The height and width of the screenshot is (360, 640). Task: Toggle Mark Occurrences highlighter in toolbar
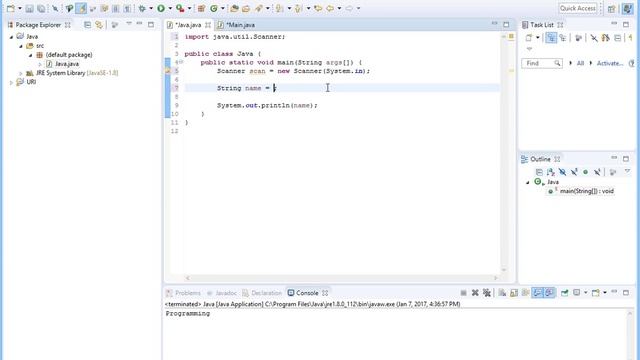click(x=81, y=8)
